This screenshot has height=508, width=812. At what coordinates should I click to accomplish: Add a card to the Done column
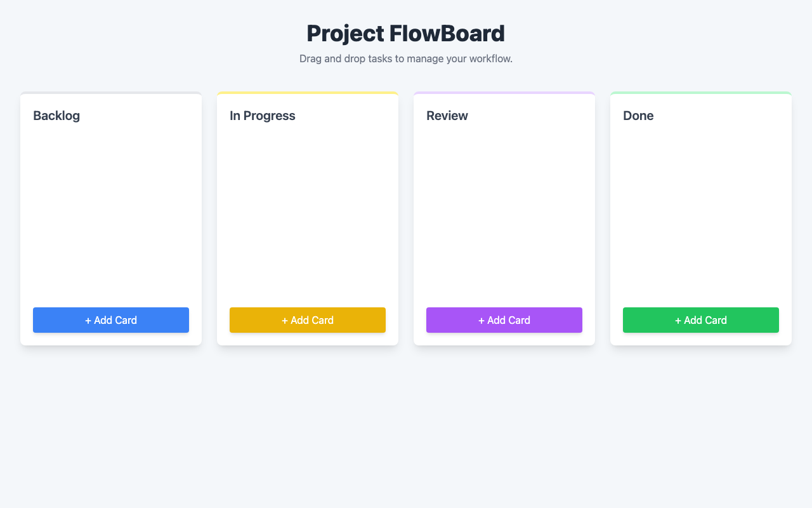pyautogui.click(x=701, y=320)
